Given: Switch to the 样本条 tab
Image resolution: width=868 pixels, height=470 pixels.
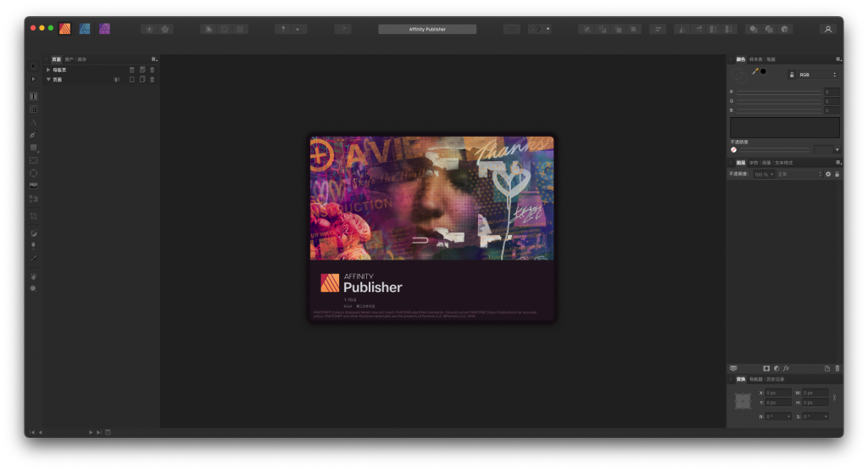Looking at the screenshot, I should click(x=755, y=59).
